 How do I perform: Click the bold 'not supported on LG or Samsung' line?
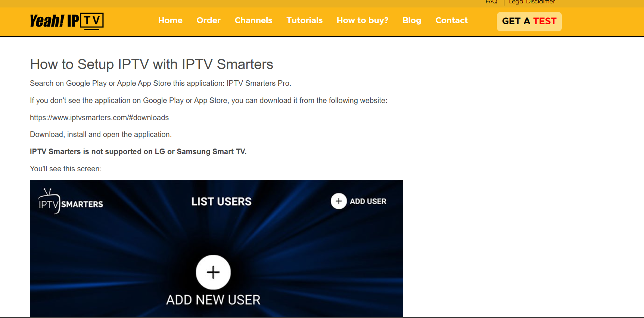(x=138, y=152)
